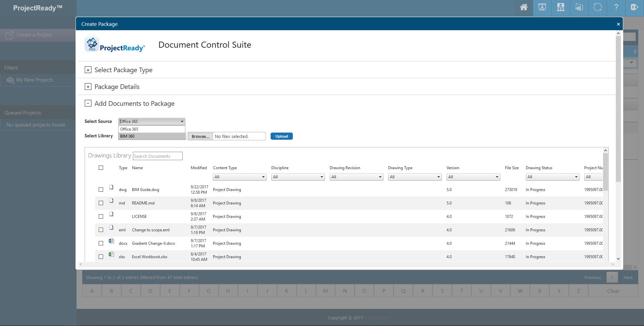Image resolution: width=644 pixels, height=326 pixels.
Task: Click the dialog's vertical scrollbar
Action: click(x=618, y=109)
